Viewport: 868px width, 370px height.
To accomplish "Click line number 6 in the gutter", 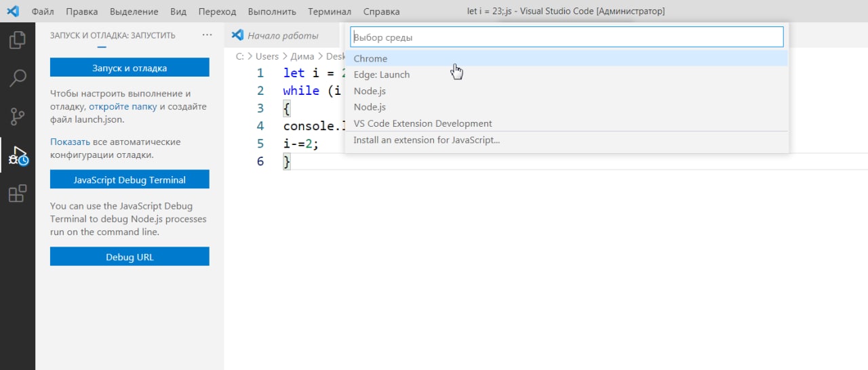I will point(260,161).
